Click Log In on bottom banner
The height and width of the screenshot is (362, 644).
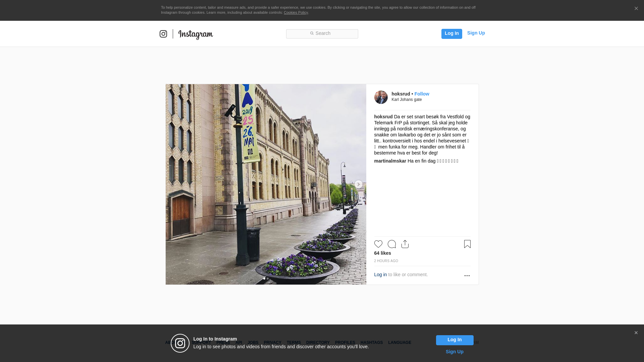pyautogui.click(x=454, y=340)
